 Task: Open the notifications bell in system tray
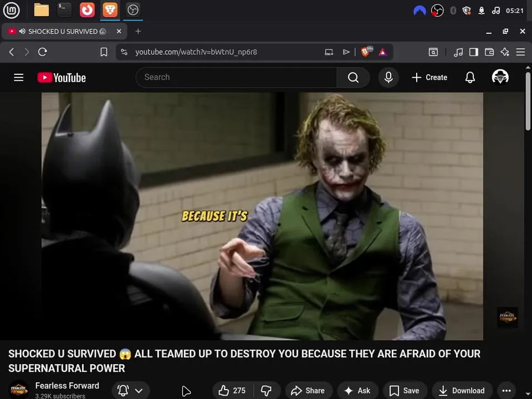(482, 11)
